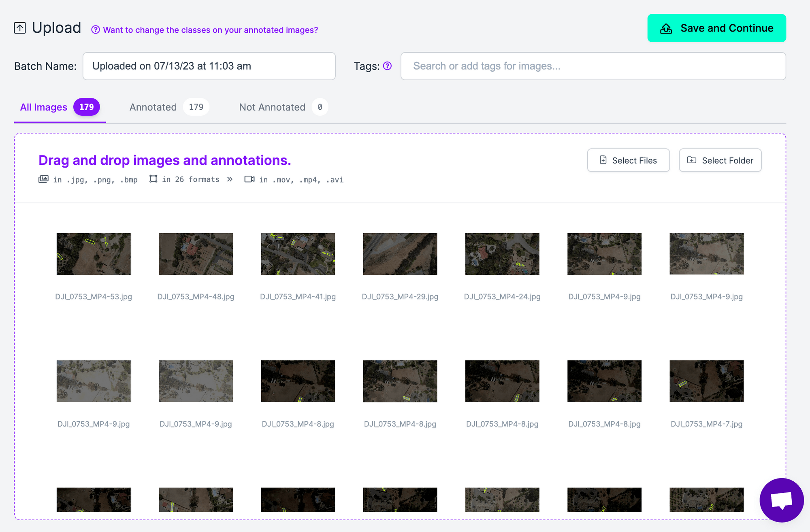Click the video formats camera icon

pos(249,179)
